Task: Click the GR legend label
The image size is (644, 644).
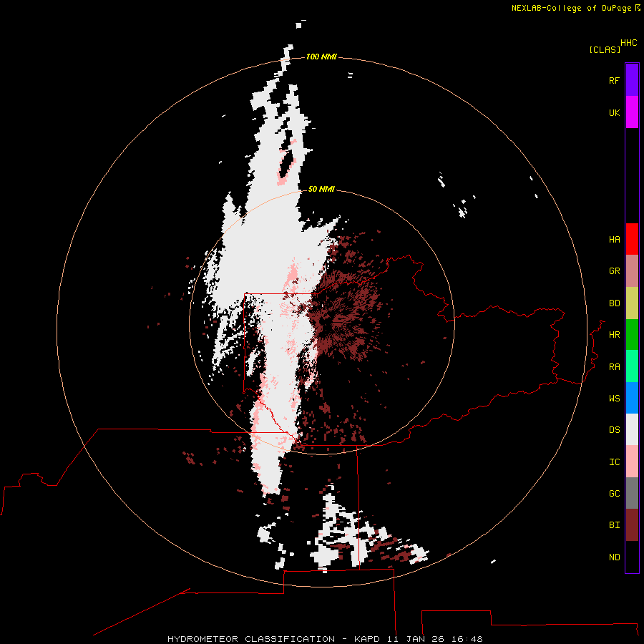Action: pyautogui.click(x=614, y=271)
